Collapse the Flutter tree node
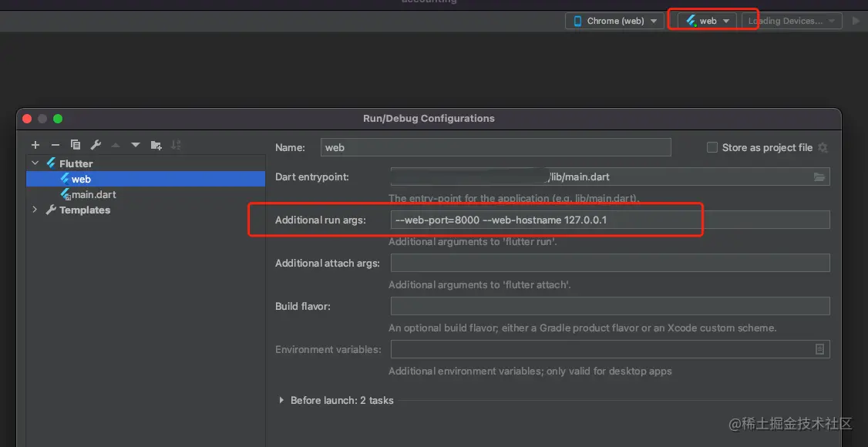 pyautogui.click(x=35, y=163)
